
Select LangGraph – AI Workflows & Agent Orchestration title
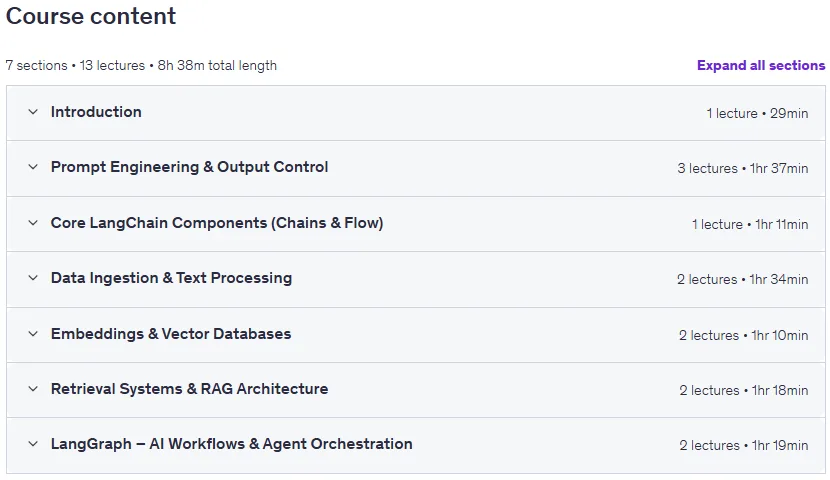click(231, 444)
